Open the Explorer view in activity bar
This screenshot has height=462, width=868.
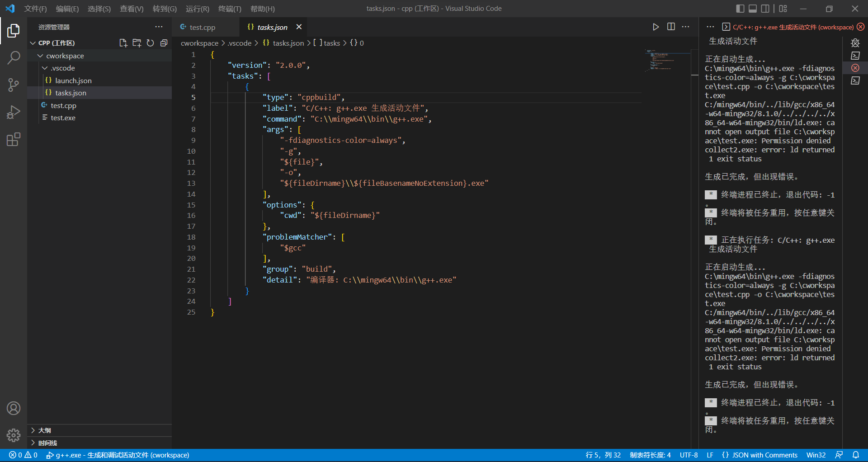pos(14,31)
